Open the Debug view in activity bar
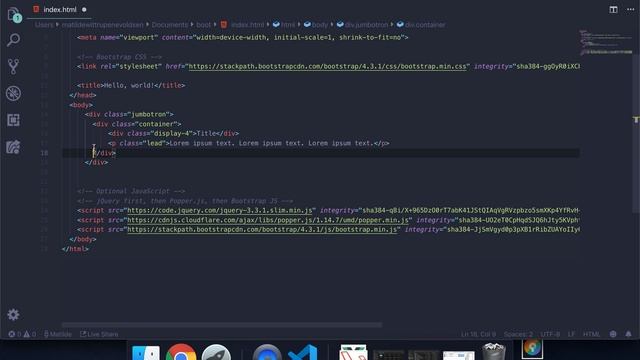The width and height of the screenshot is (640, 360). click(13, 93)
